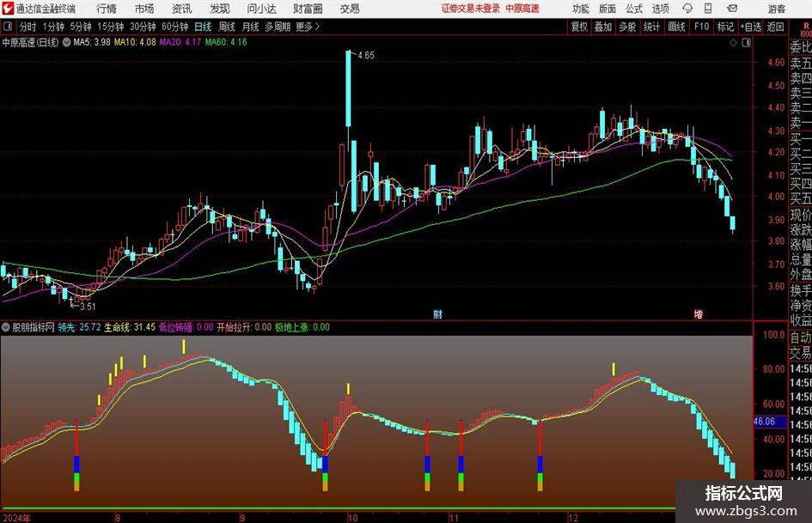Image resolution: width=812 pixels, height=523 pixels.
Task: Toggle the left panel icon beside 分时
Action: (8, 27)
